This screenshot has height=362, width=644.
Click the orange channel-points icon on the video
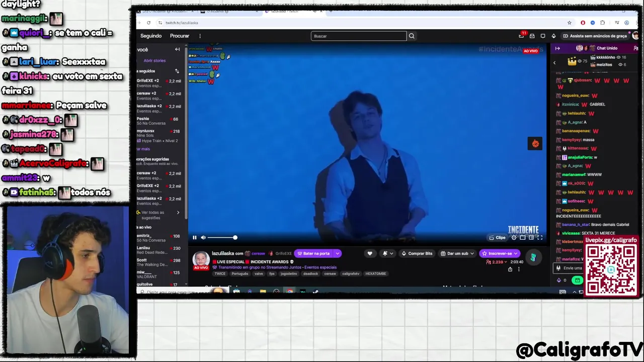535,143
